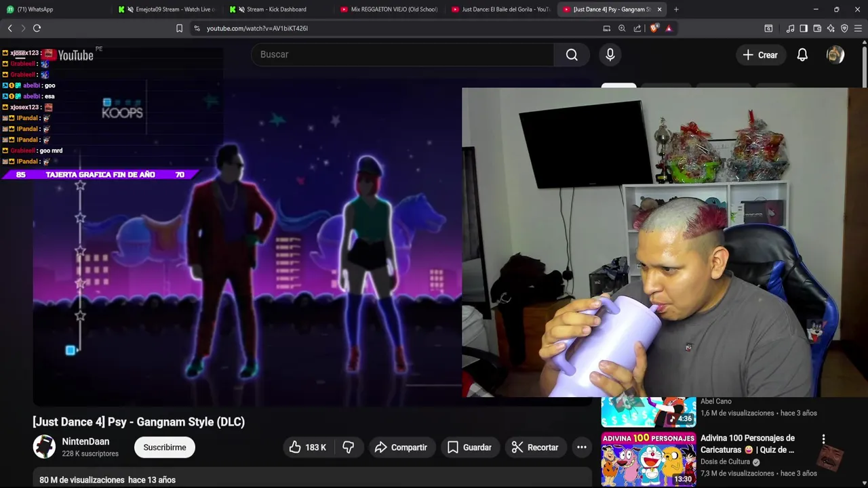Click the install/cast screen icon in address bar
Screen dimensions: 868x488
click(607, 28)
